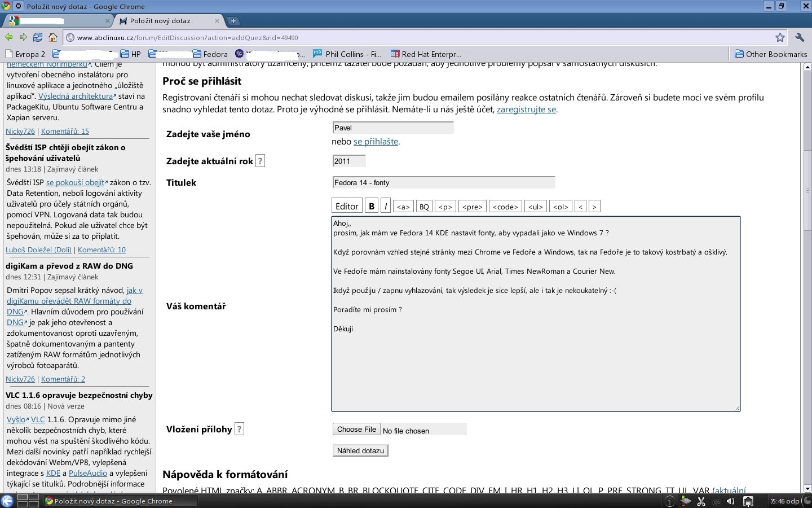Insert a blockquote with BQ button
Screen dimensions: 812x508
coord(424,207)
